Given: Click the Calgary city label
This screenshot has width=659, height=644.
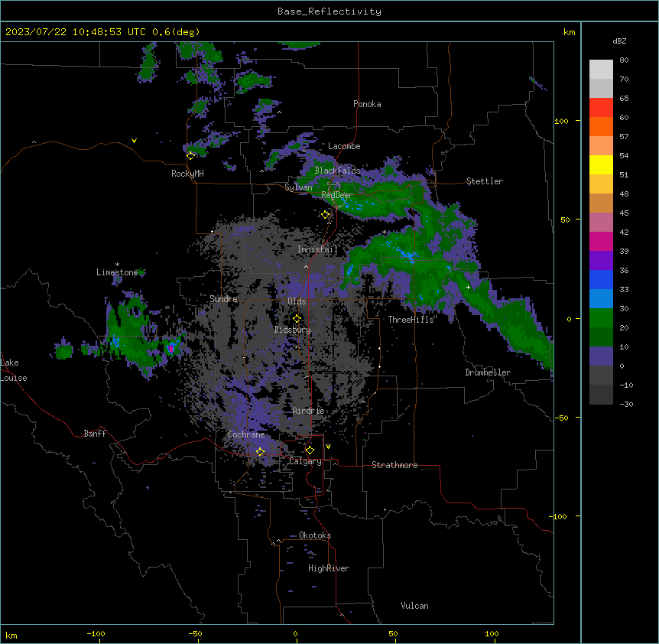Looking at the screenshot, I should pos(306,461).
